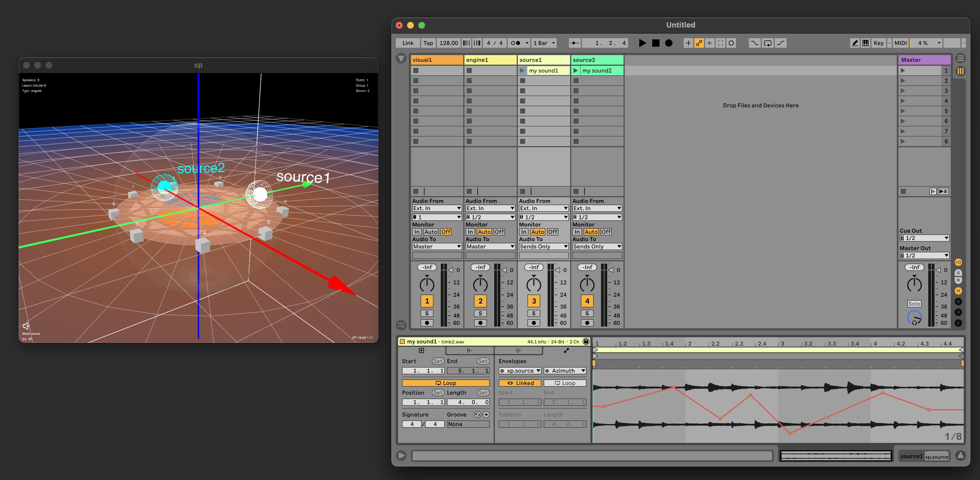Open the xp.source envelope device chooser

pyautogui.click(x=520, y=371)
